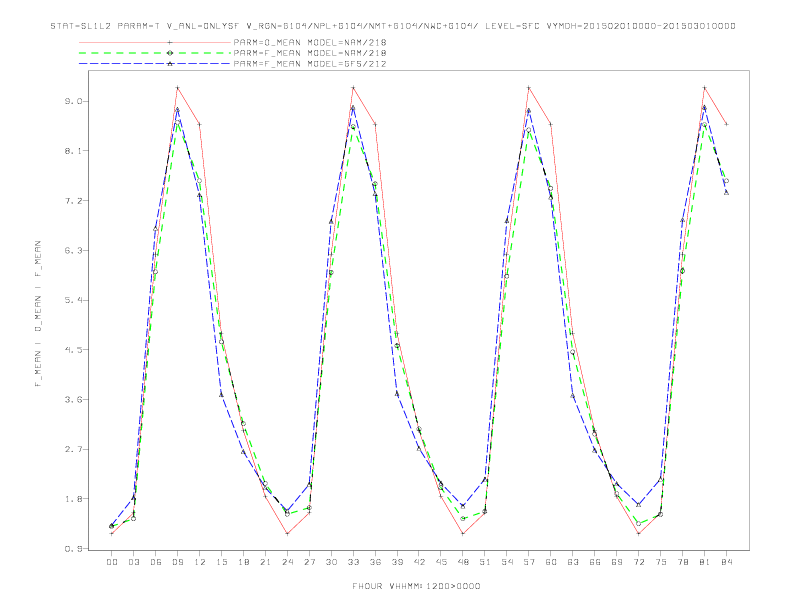This screenshot has height=612, width=792.
Task: Click x-axis tick label 39
Action: [x=398, y=562]
